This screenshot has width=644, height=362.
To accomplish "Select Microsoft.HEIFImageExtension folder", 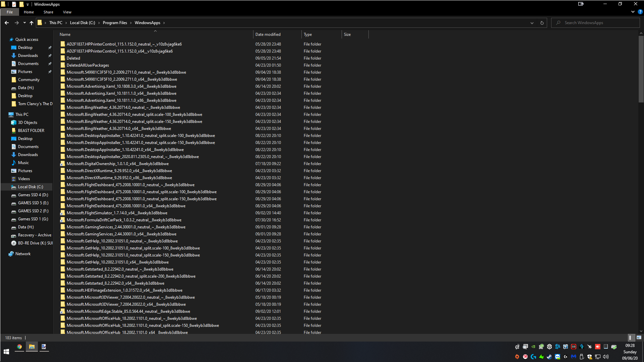I will pos(124,290).
